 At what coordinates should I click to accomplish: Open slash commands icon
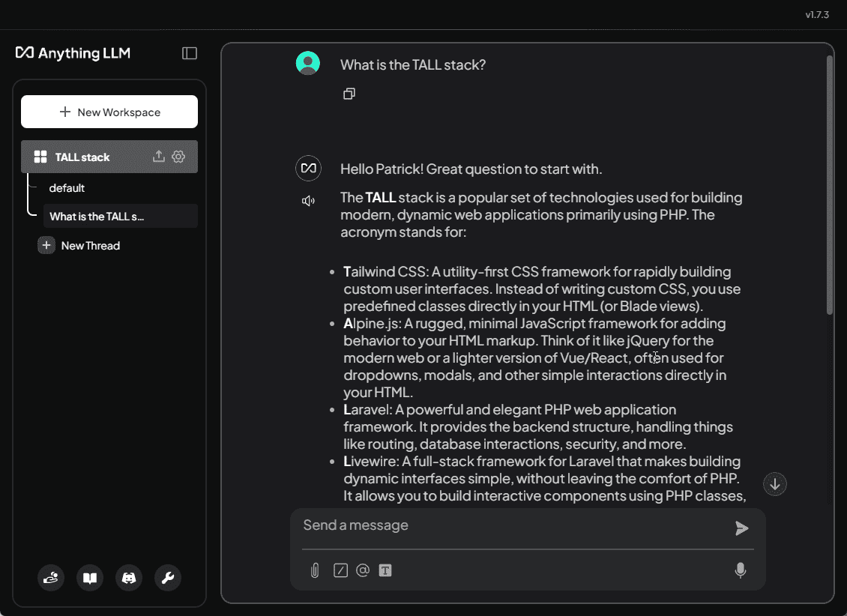tap(340, 570)
